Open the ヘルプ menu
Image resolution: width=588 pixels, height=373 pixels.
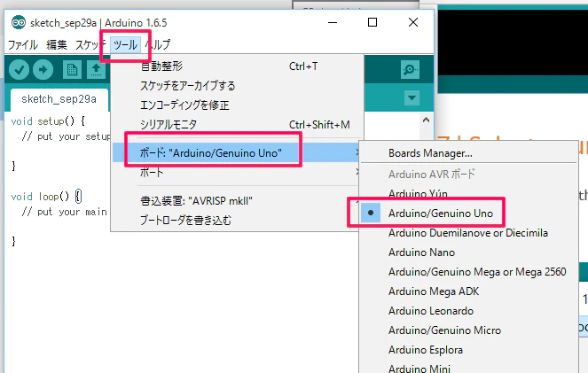point(158,45)
